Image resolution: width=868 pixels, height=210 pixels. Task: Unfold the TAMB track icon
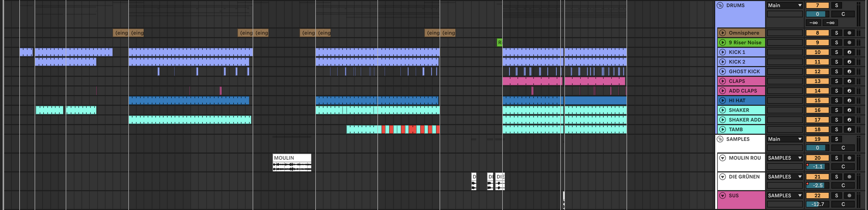click(722, 129)
